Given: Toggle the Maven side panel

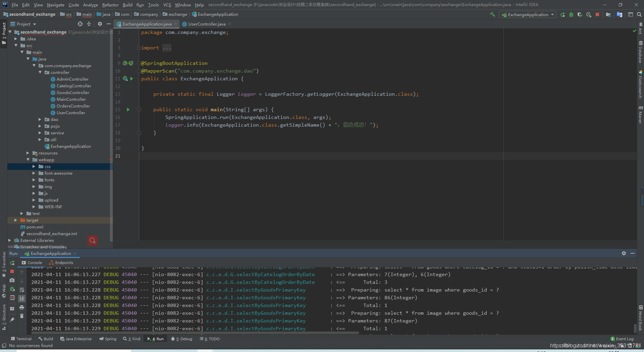Looking at the screenshot, I should tap(640, 115).
